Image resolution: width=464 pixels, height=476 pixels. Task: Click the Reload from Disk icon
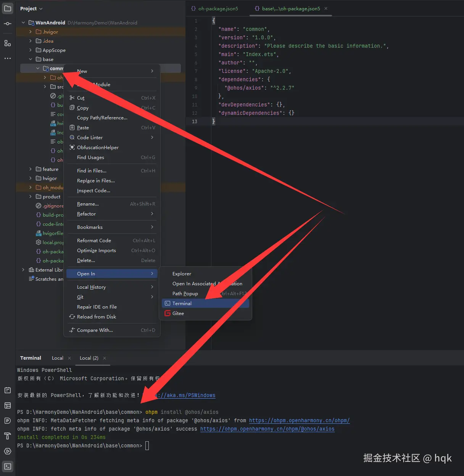click(72, 317)
